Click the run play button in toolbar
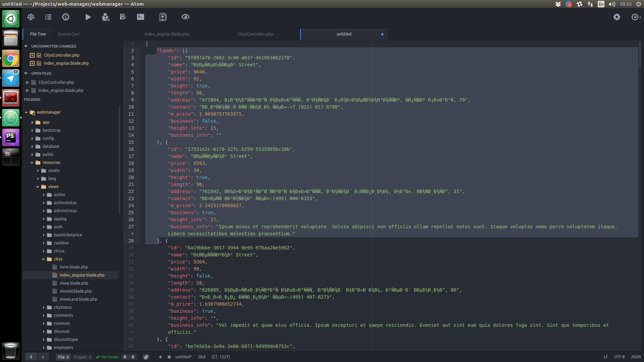The height and width of the screenshot is (362, 644). click(88, 17)
